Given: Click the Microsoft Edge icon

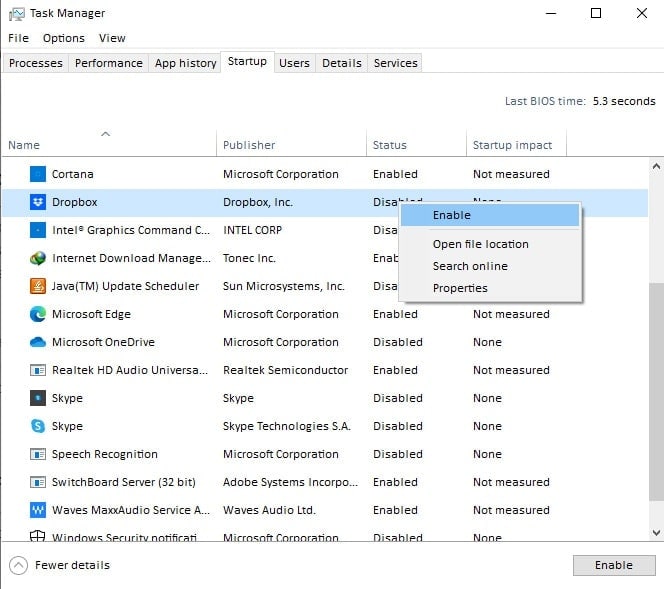Looking at the screenshot, I should click(x=38, y=314).
